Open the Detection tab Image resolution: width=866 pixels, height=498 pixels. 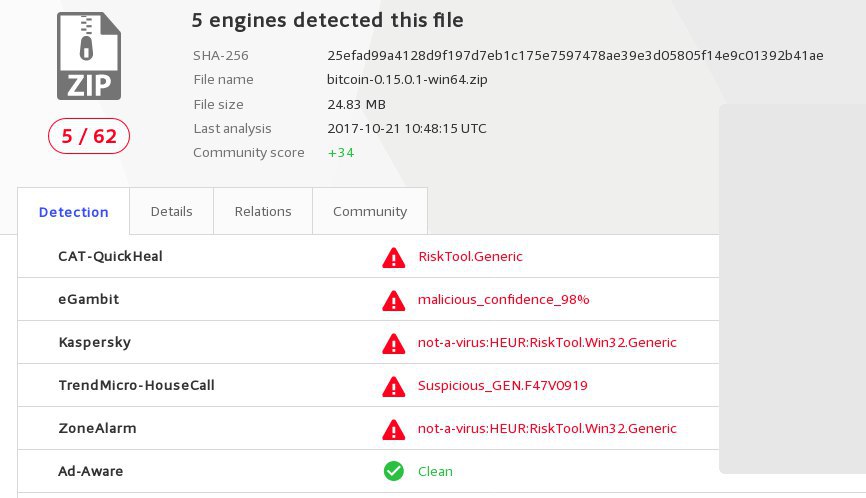click(73, 211)
